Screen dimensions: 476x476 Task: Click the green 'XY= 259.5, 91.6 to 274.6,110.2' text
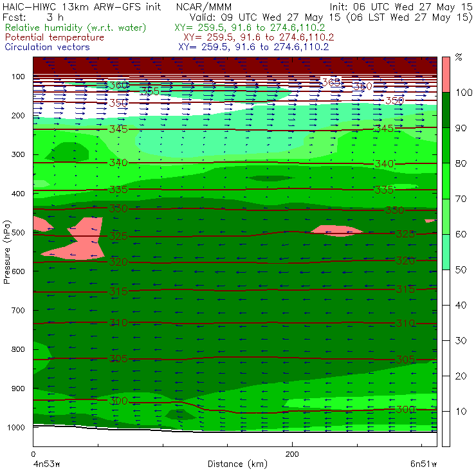click(250, 28)
